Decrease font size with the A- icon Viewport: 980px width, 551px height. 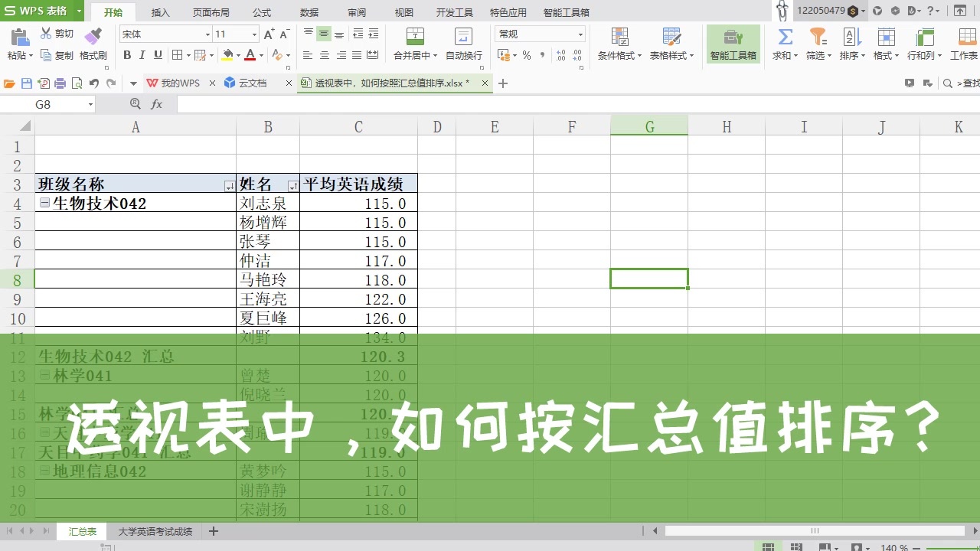click(x=284, y=34)
